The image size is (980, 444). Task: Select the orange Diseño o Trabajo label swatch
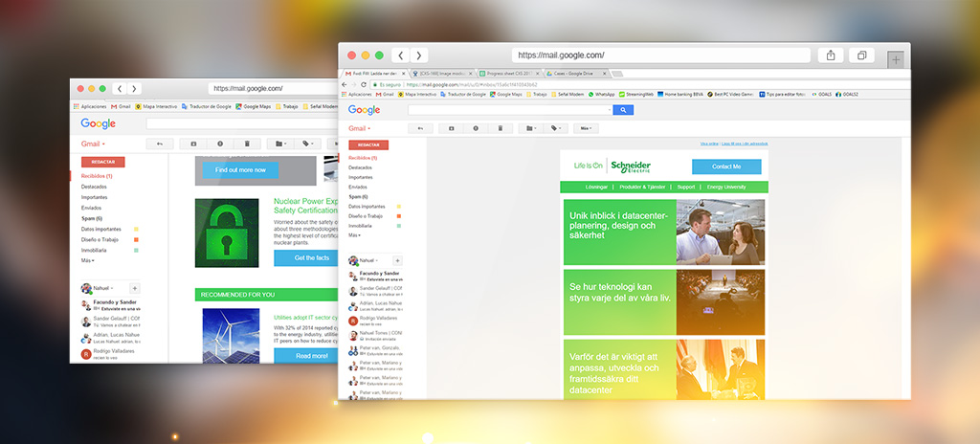point(399,215)
